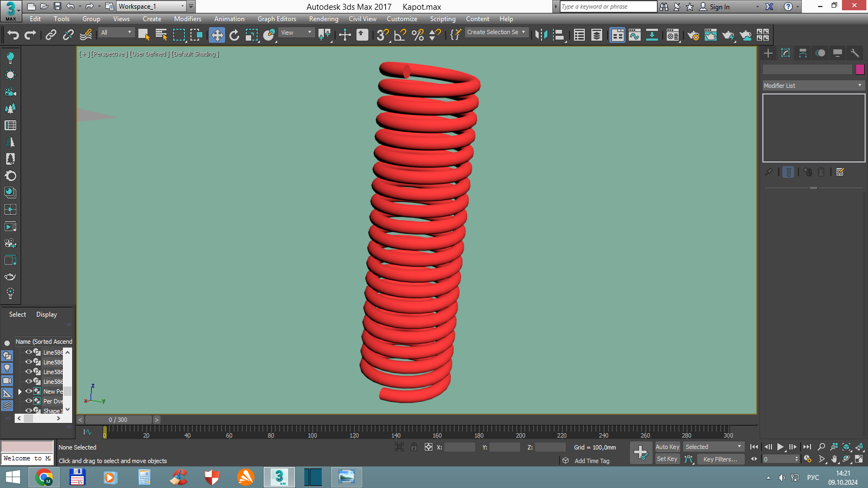Click Zoom Extents Selected icon
The height and width of the screenshot is (488, 868).
(846, 447)
